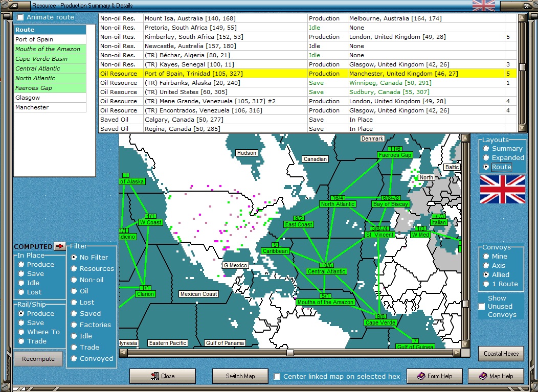Check Center linked map on selected hex
The width and height of the screenshot is (538, 392).
pyautogui.click(x=277, y=377)
